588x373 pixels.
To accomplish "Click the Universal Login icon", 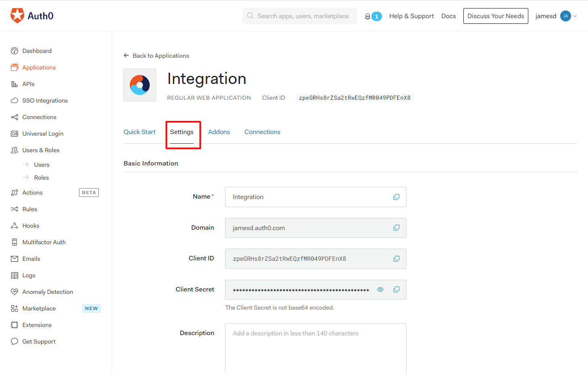I will [x=15, y=134].
